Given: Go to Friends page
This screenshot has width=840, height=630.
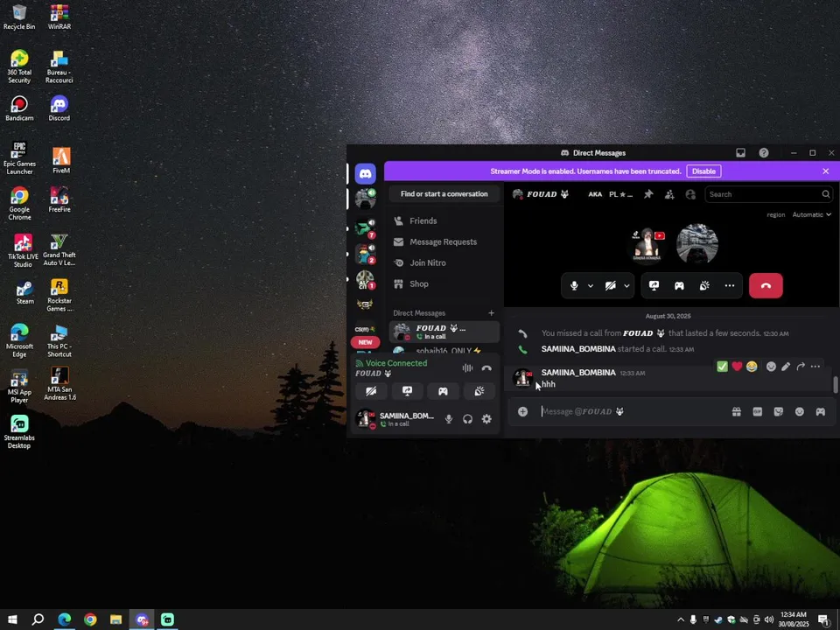Looking at the screenshot, I should 444,220.
